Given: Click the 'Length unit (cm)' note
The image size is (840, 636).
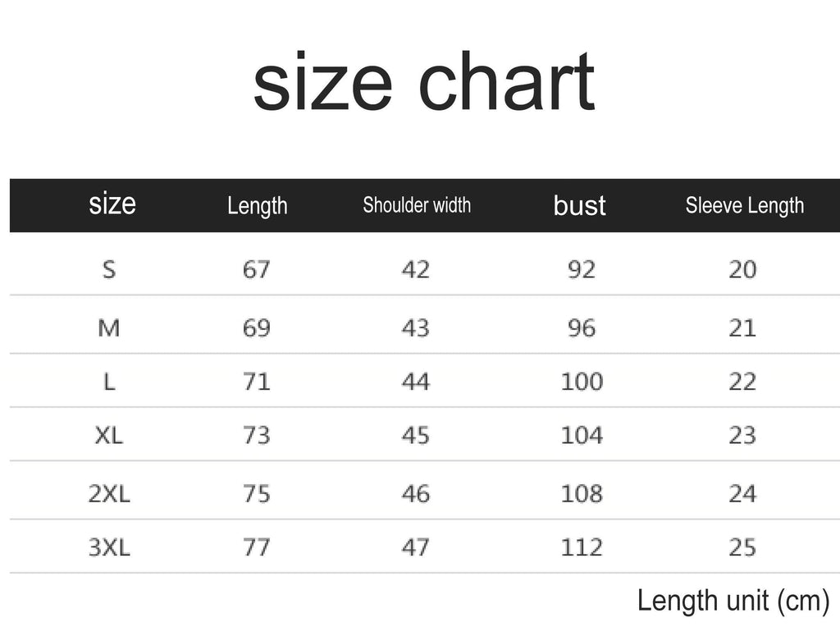Looking at the screenshot, I should (733, 601).
